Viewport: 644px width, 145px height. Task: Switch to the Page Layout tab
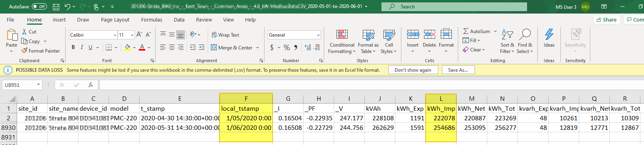point(115,20)
